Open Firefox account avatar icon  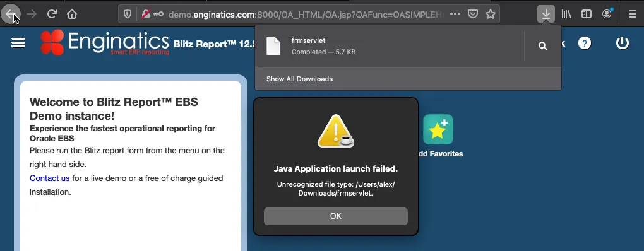(x=607, y=14)
